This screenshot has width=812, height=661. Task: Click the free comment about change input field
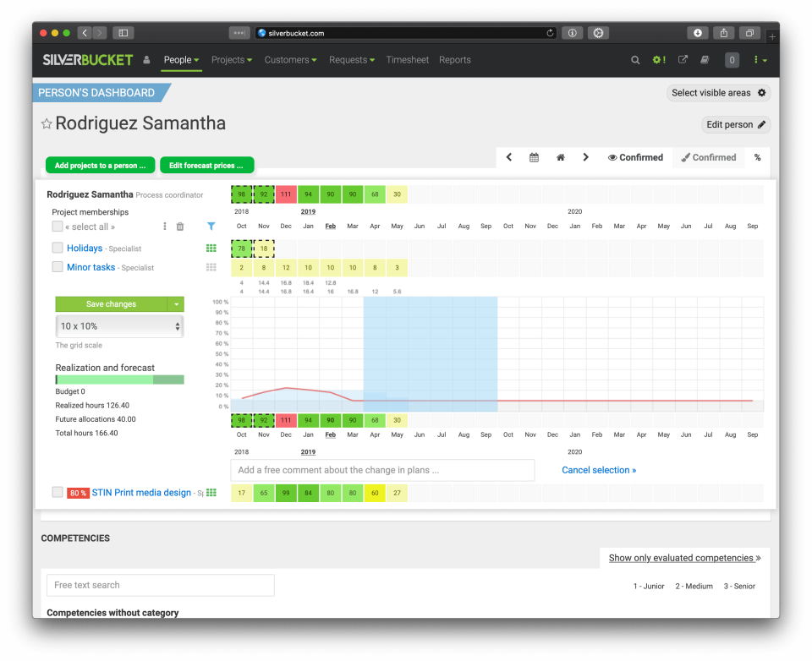382,470
